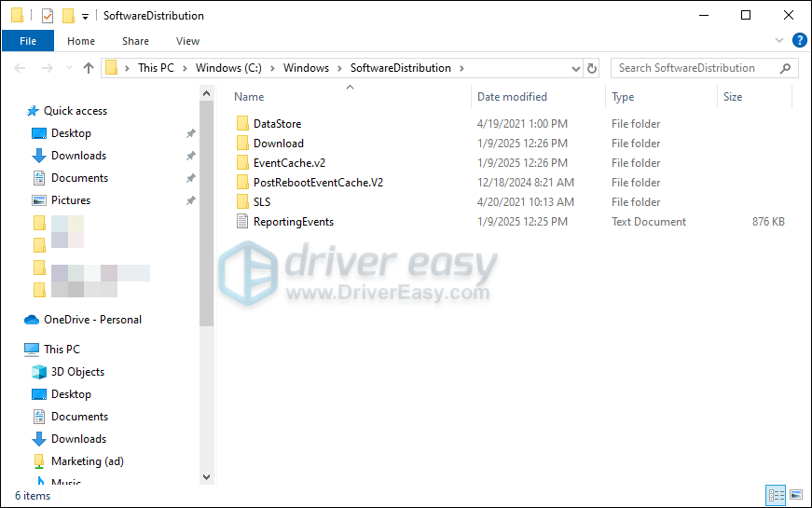Click the 876 KB size value

point(768,222)
